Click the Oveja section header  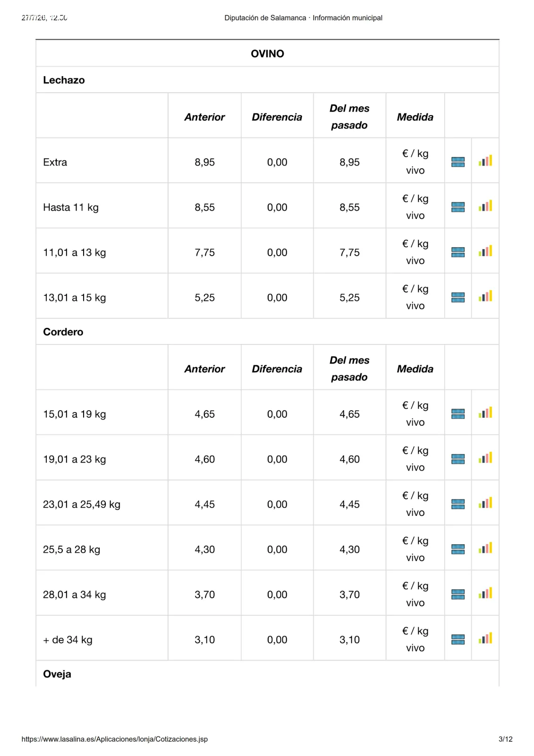[x=57, y=674]
